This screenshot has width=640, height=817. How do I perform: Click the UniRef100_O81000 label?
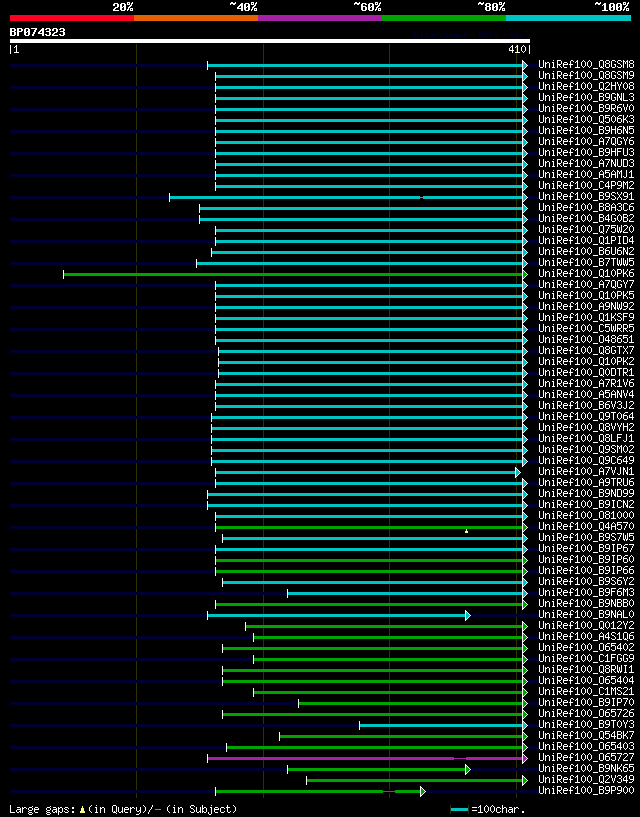(x=586, y=515)
